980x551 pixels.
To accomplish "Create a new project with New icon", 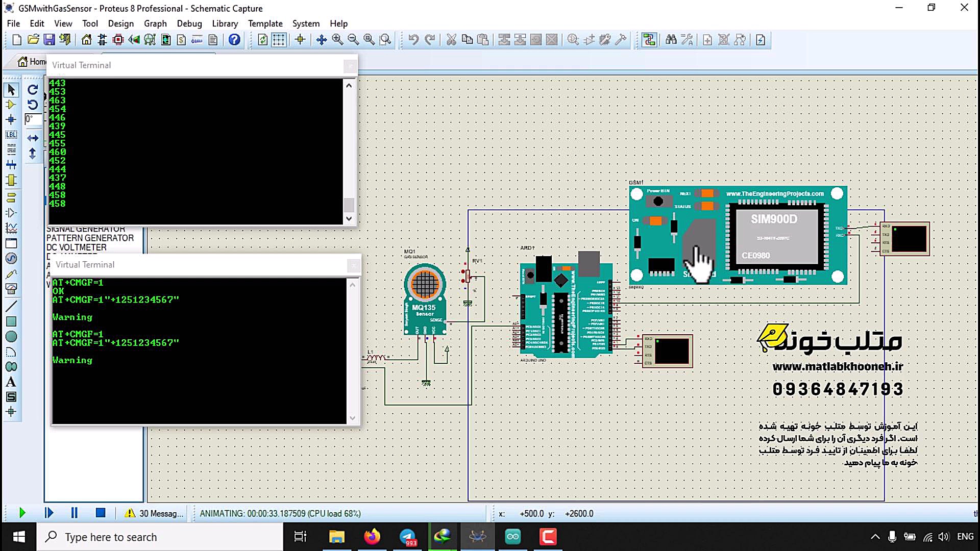I will tap(17, 40).
